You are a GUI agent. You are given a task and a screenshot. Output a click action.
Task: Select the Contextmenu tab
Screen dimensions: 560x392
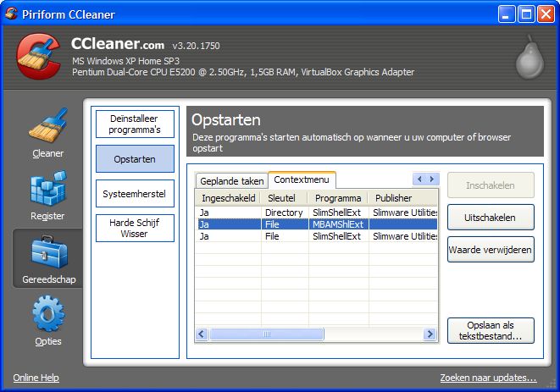pyautogui.click(x=302, y=180)
